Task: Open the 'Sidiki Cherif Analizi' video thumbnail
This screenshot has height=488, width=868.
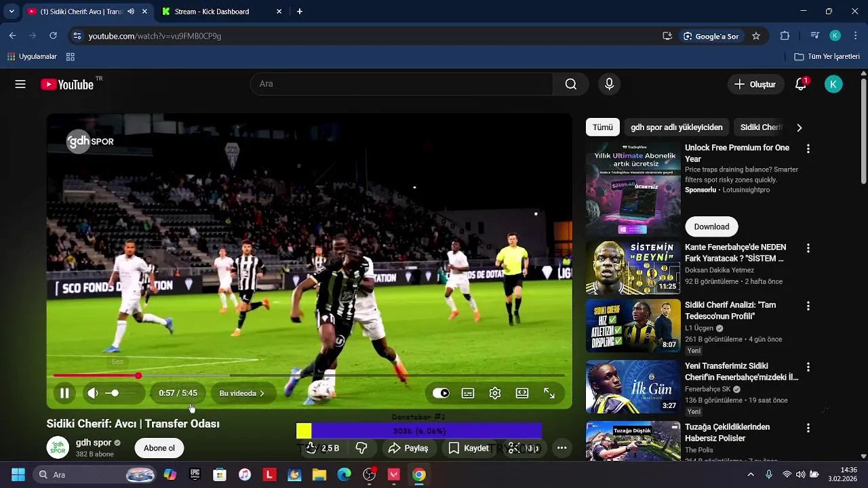Action: (633, 326)
